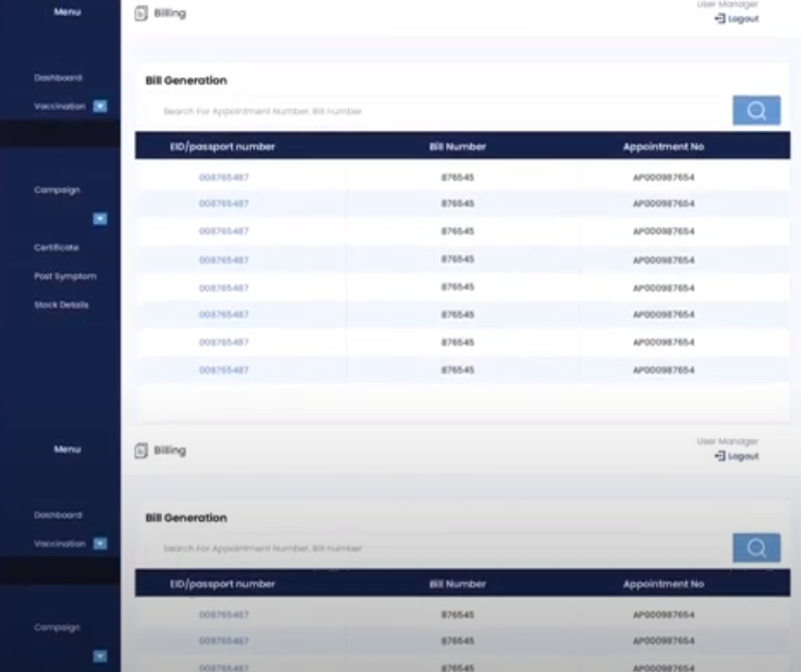Click the User Manager label in the lower header
Screen dimensions: 801x672
click(x=727, y=441)
